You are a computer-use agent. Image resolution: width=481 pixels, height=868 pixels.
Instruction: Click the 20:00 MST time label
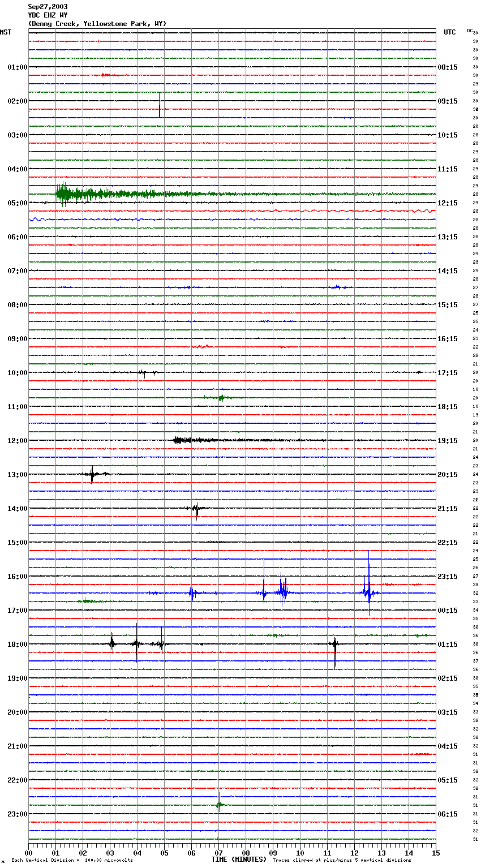[x=18, y=712]
